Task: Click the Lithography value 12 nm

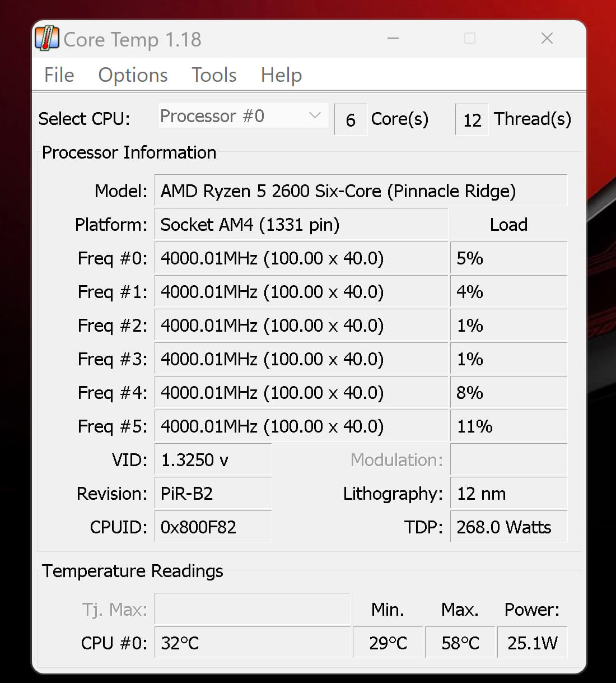Action: click(x=508, y=493)
